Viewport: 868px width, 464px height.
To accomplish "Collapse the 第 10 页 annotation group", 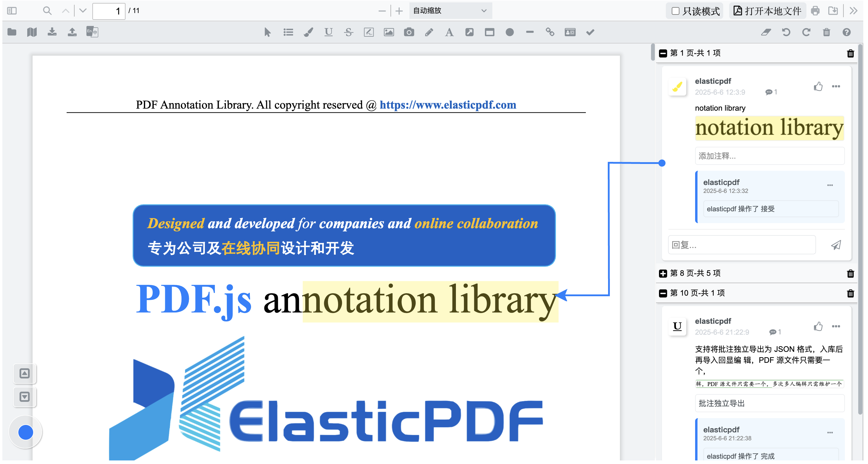I will point(663,293).
